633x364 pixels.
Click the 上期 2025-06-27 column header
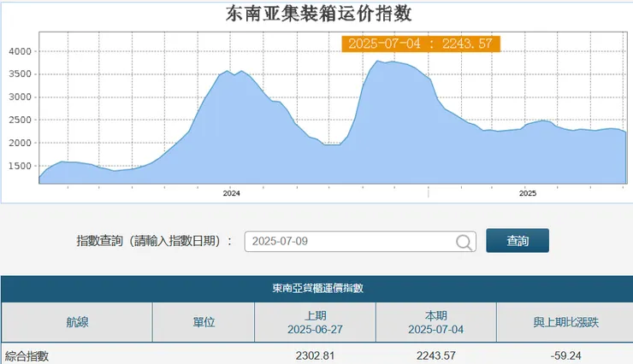(x=315, y=322)
